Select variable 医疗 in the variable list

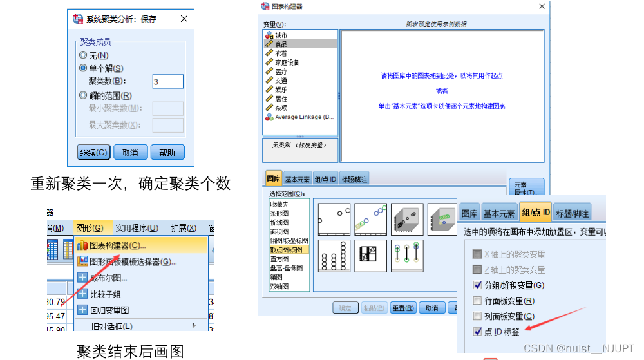300,71
